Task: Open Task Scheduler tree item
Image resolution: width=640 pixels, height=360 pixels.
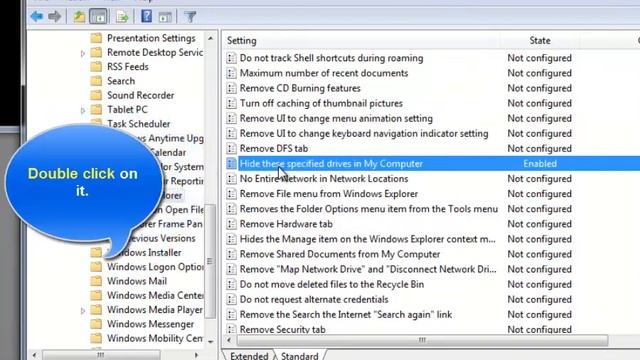Action: click(x=138, y=124)
